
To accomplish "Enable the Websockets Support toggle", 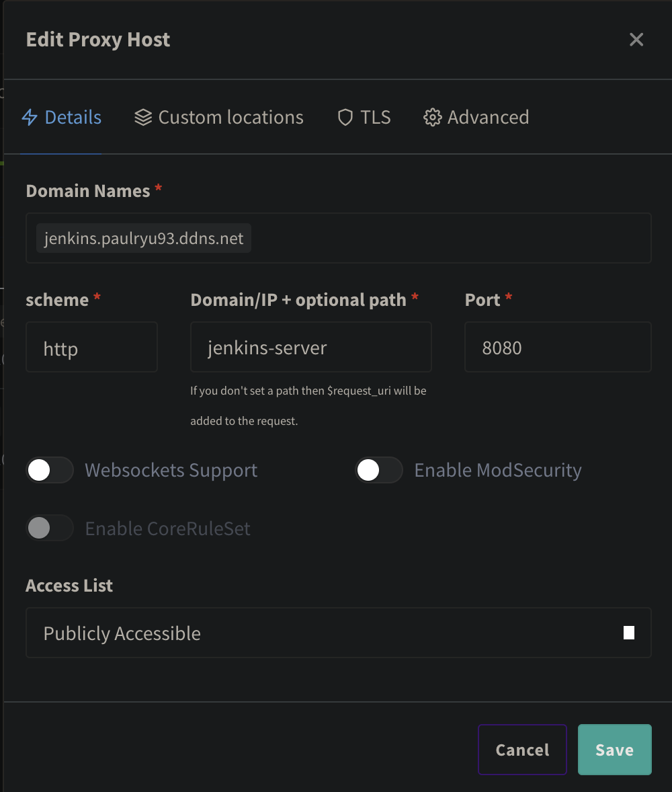I will [50, 470].
